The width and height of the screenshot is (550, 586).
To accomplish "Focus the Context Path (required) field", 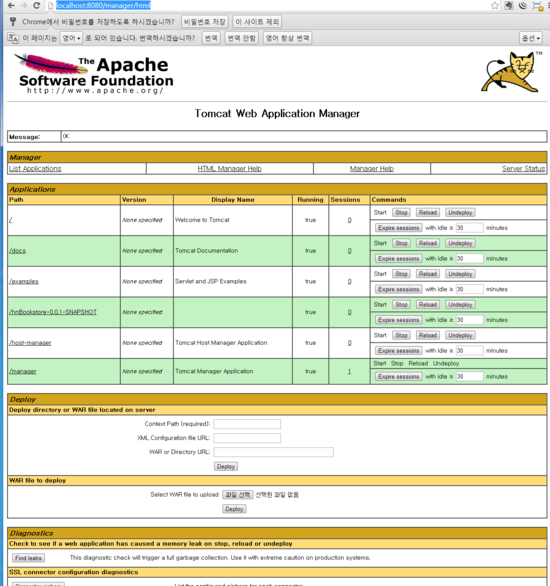I will coord(247,424).
